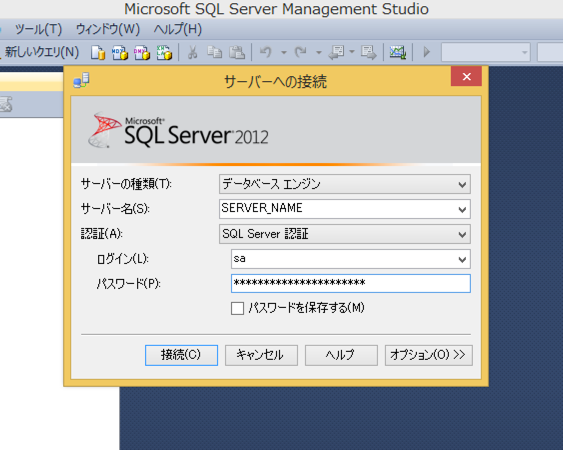Click the Database Engine Query icon

(x=98, y=53)
